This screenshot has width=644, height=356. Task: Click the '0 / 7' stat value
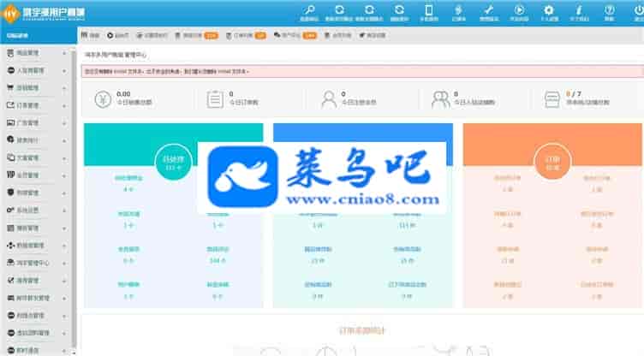coord(574,94)
